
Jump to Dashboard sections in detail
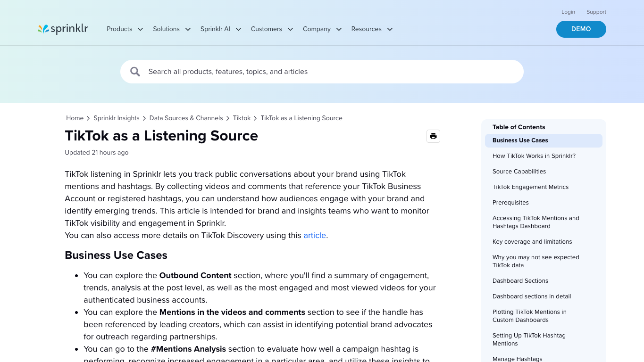tap(532, 296)
